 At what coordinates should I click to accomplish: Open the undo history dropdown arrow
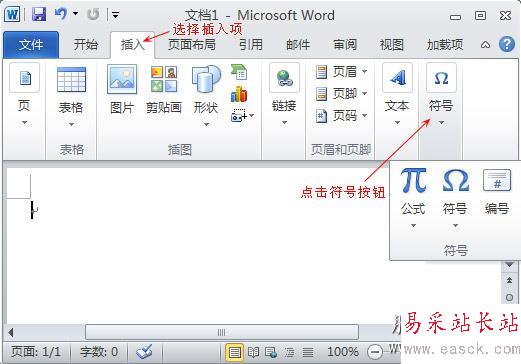click(x=76, y=14)
